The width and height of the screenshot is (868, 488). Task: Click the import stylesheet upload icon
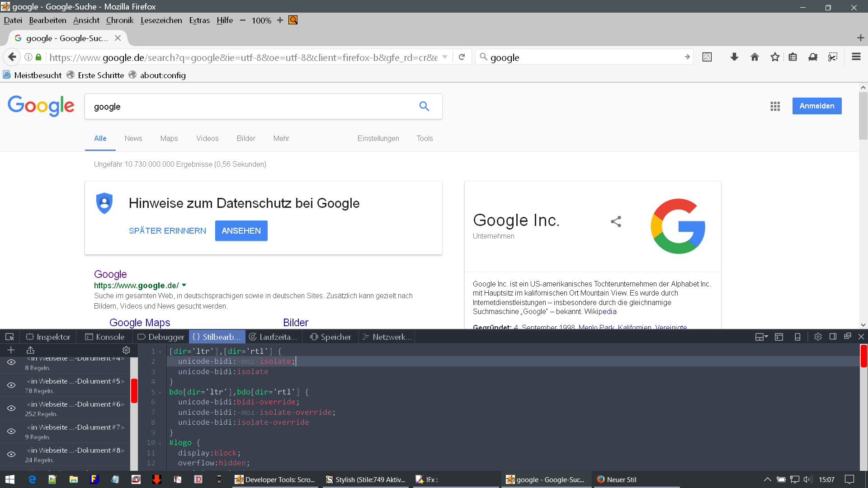30,350
